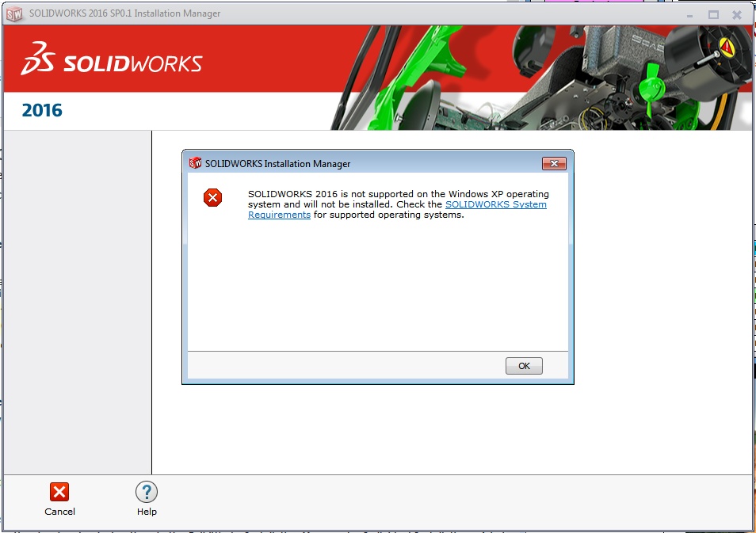Click the SW icon in the main title bar

point(14,14)
